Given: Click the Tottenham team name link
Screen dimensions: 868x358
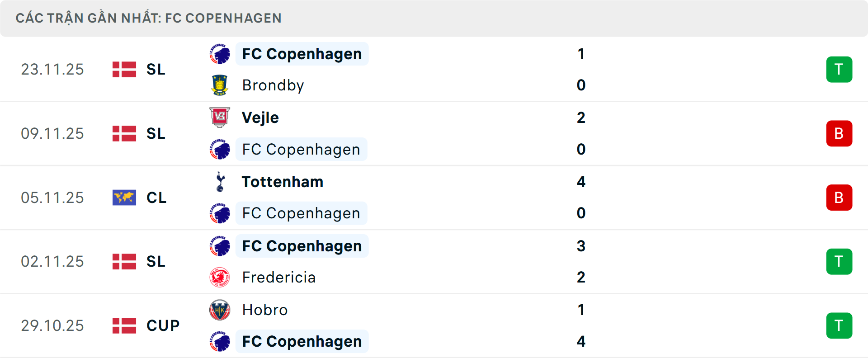Looking at the screenshot, I should pyautogui.click(x=282, y=182).
